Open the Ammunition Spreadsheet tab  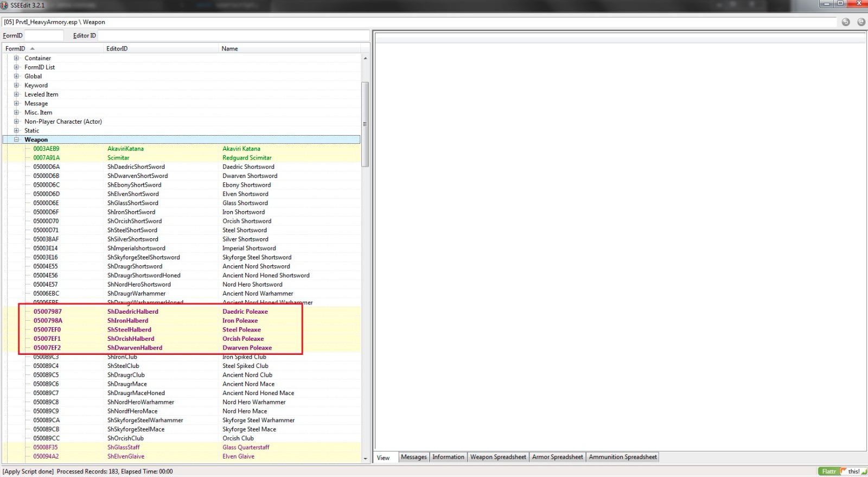(x=622, y=457)
